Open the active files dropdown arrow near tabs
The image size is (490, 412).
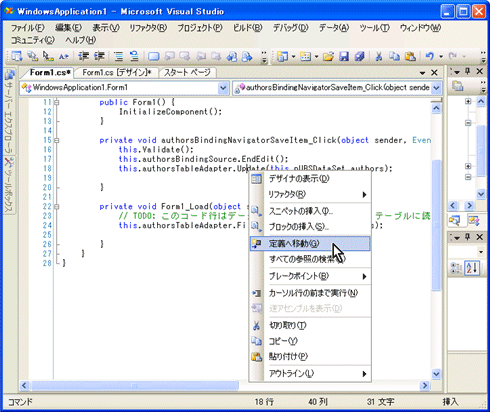(x=423, y=73)
